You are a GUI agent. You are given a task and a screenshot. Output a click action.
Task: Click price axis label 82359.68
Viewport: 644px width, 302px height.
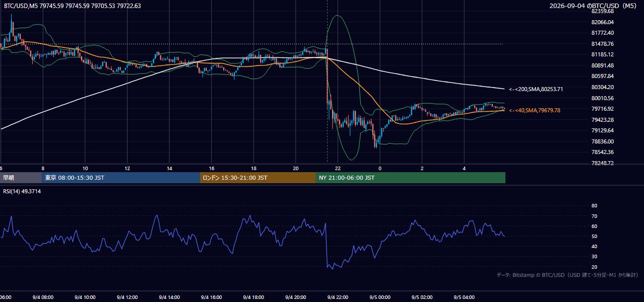(602, 11)
